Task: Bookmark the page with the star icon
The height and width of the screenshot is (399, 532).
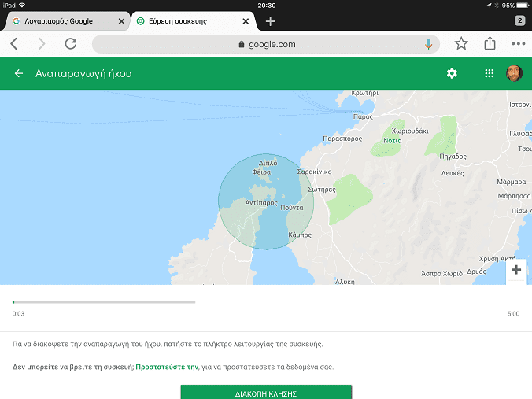Action: click(x=461, y=43)
